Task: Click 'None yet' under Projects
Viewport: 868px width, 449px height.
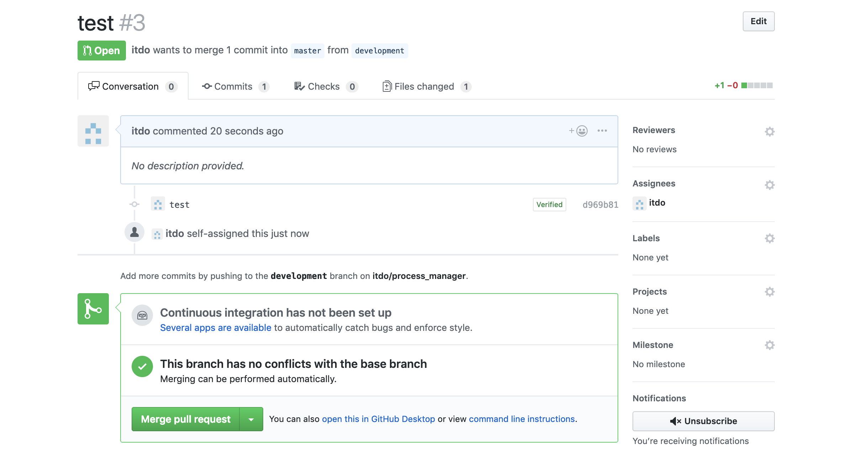Action: pyautogui.click(x=650, y=311)
